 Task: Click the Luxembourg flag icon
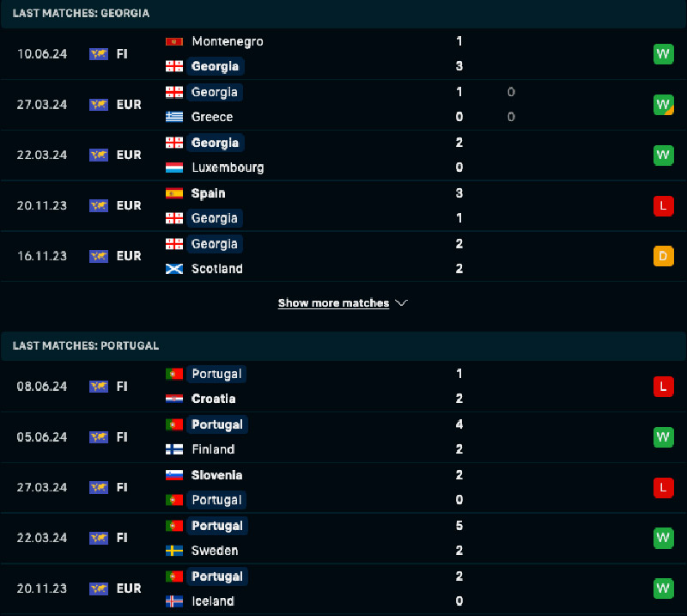[x=173, y=168]
